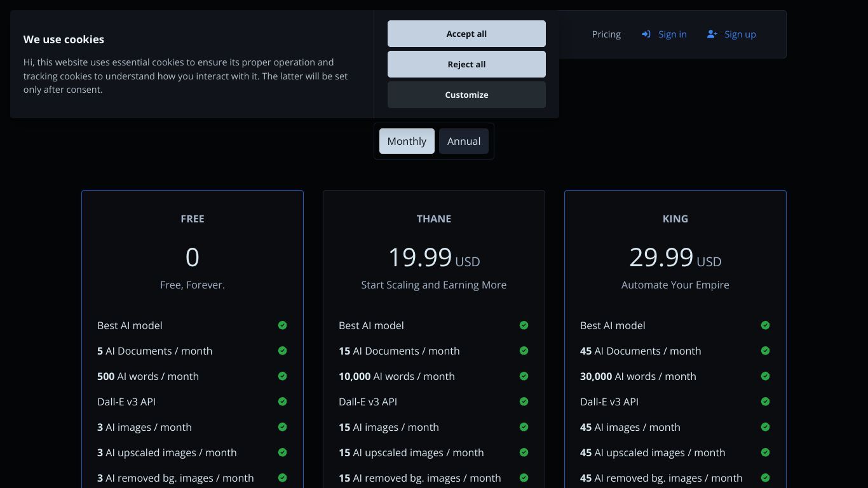Image resolution: width=868 pixels, height=488 pixels.
Task: Click KING plan 30,000 AI words checkmark
Action: (765, 376)
